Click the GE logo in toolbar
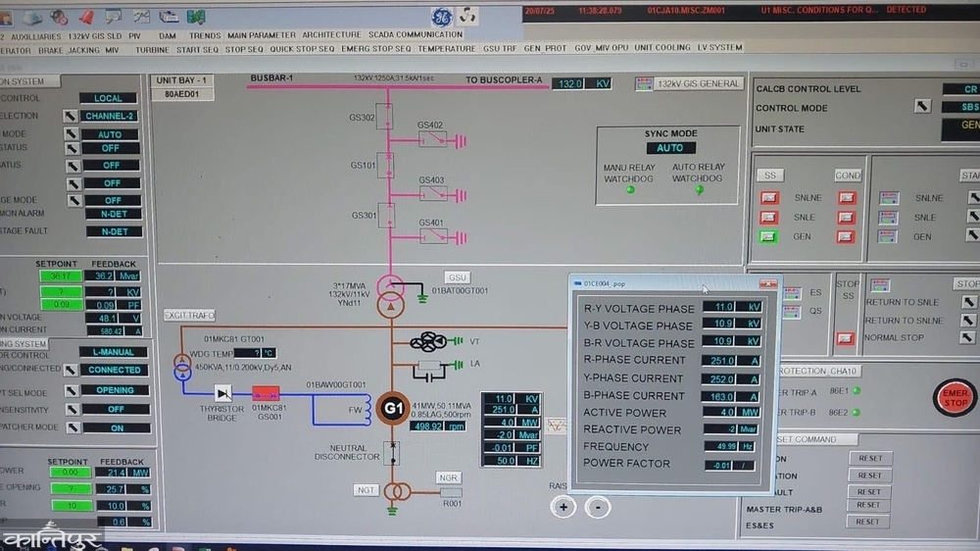The width and height of the screenshot is (980, 551). click(441, 17)
